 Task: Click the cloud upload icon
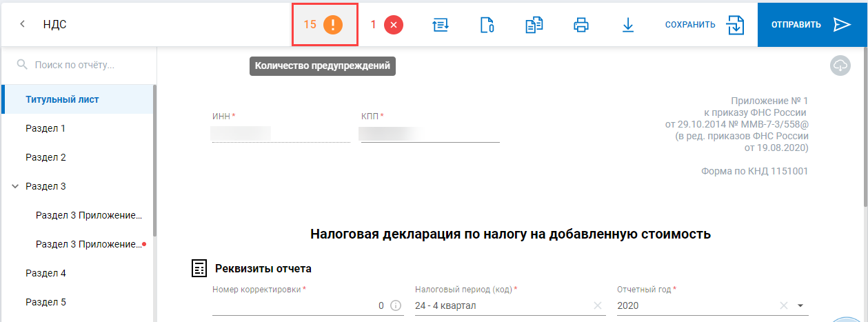[x=840, y=66]
